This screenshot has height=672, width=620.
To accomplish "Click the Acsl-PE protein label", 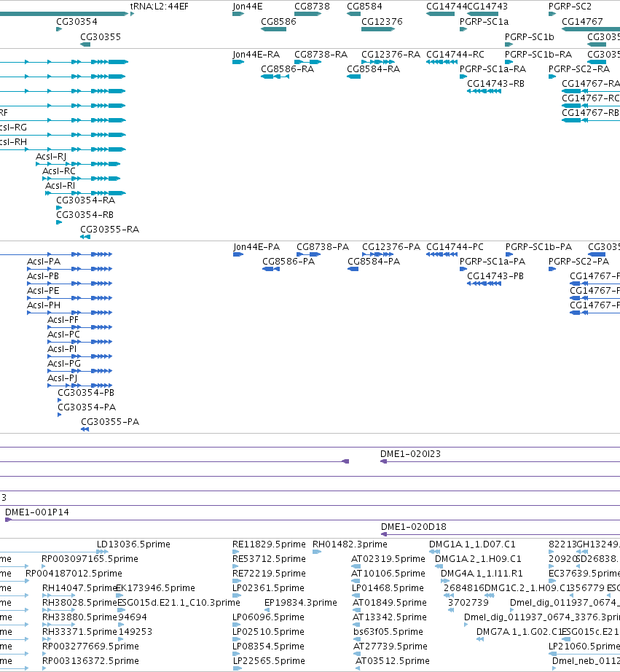I will 43,291.
